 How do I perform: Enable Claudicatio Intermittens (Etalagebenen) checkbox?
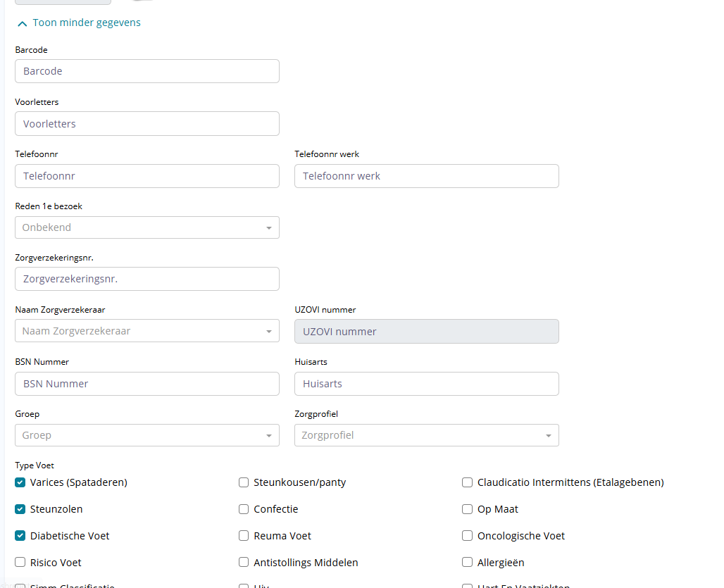point(467,482)
